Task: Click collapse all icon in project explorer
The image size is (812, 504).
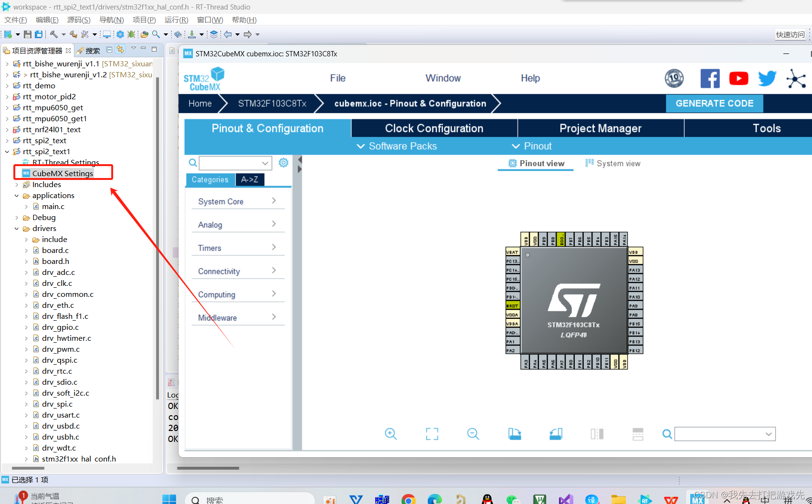Action: (x=109, y=49)
